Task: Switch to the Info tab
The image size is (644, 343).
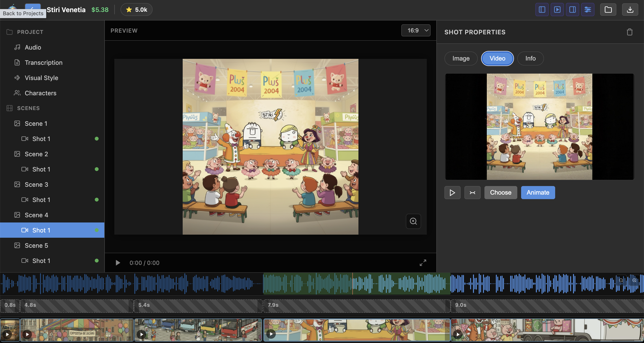Action: click(x=530, y=59)
